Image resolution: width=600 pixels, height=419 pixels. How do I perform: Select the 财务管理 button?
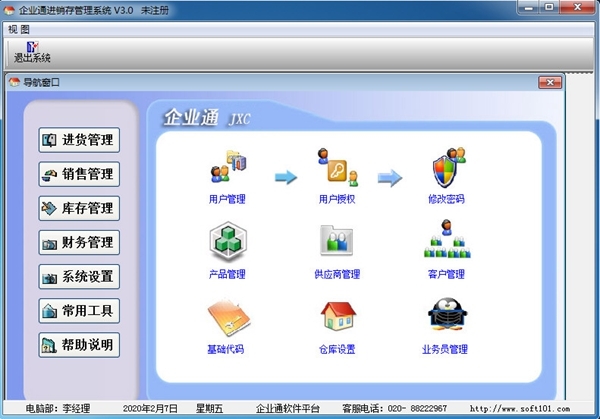pyautogui.click(x=79, y=242)
